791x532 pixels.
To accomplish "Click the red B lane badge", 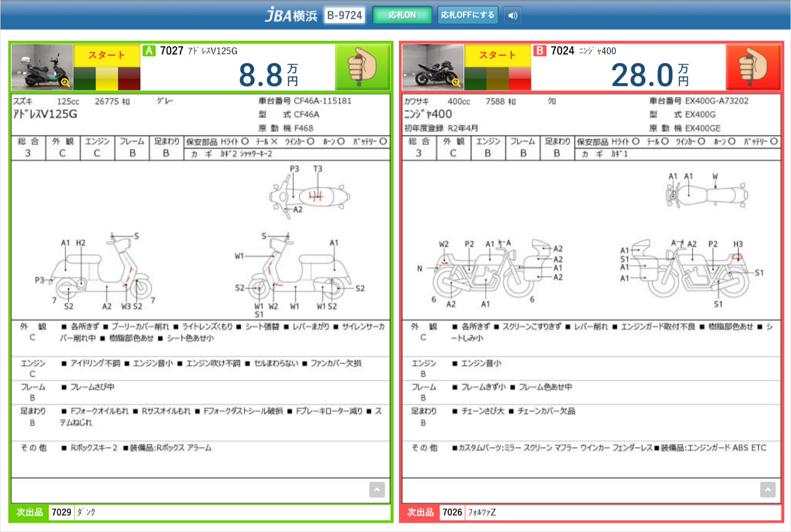I will click(x=540, y=51).
